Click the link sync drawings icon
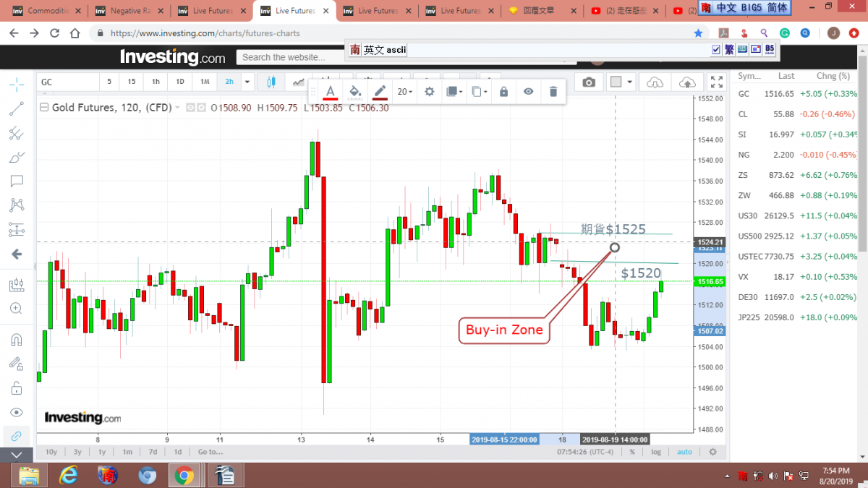The image size is (868, 488). (x=17, y=436)
